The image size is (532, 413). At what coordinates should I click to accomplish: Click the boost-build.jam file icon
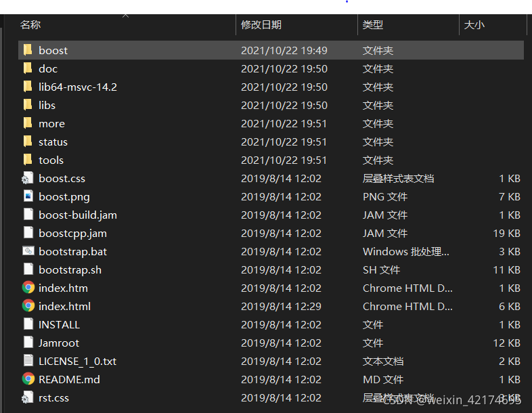pyautogui.click(x=28, y=215)
